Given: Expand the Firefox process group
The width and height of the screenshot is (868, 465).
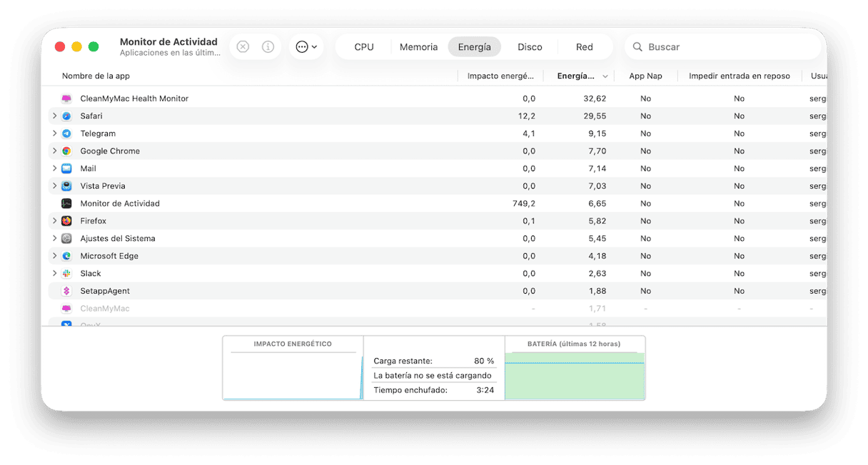Looking at the screenshot, I should tap(54, 220).
